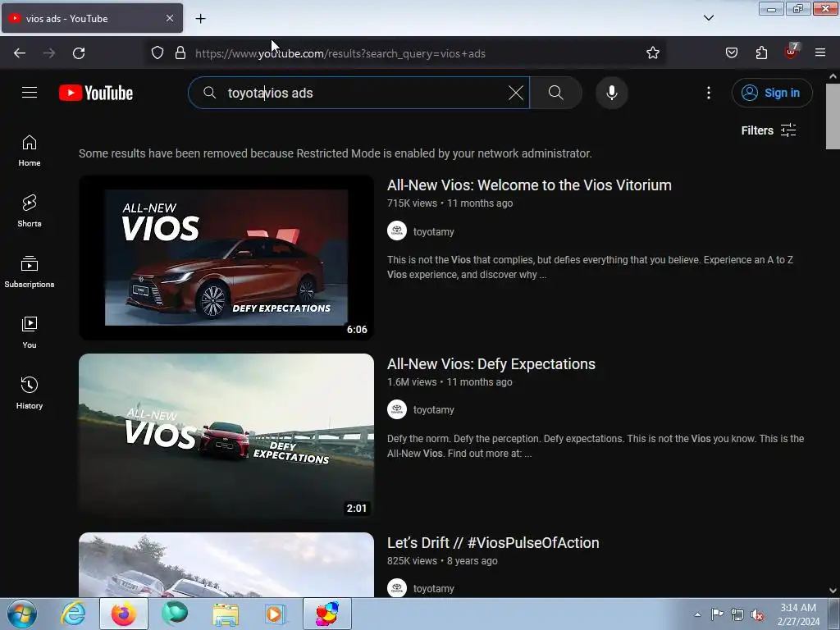840x630 pixels.
Task: Click the browser forward arrow
Action: point(49,53)
